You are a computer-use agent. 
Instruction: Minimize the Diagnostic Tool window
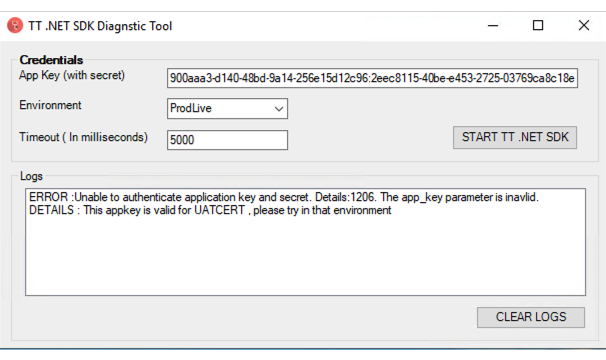coord(493,26)
